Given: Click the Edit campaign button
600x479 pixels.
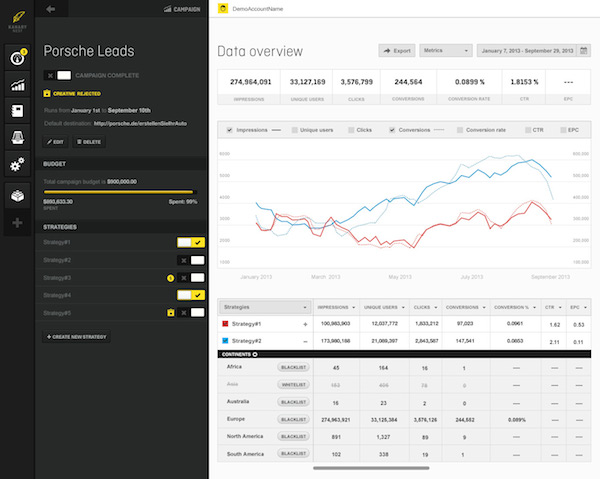Looking at the screenshot, I should [55, 142].
